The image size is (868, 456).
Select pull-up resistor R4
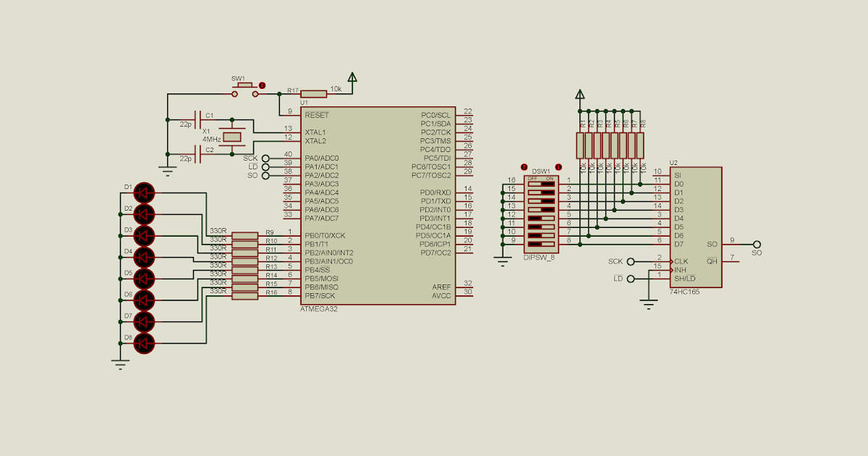[606, 145]
